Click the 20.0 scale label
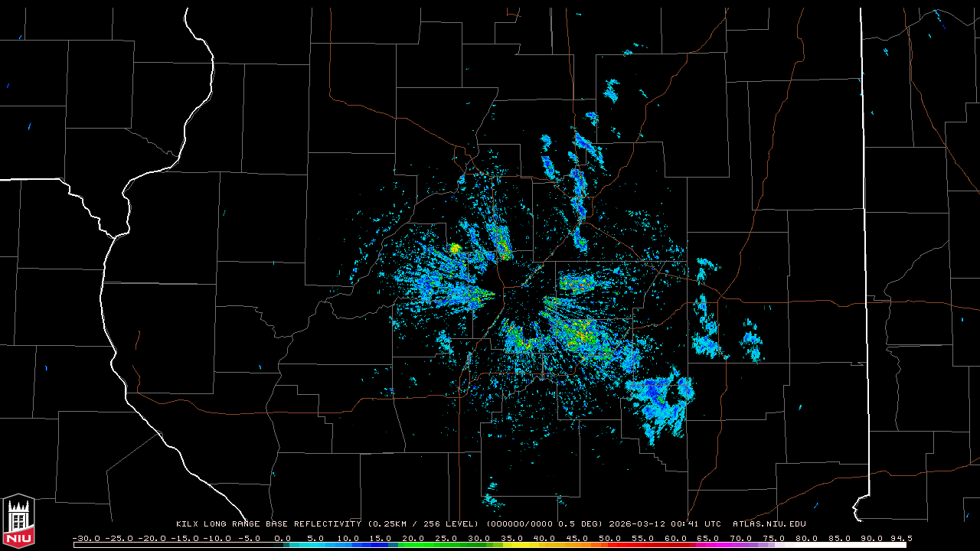 pyautogui.click(x=413, y=538)
